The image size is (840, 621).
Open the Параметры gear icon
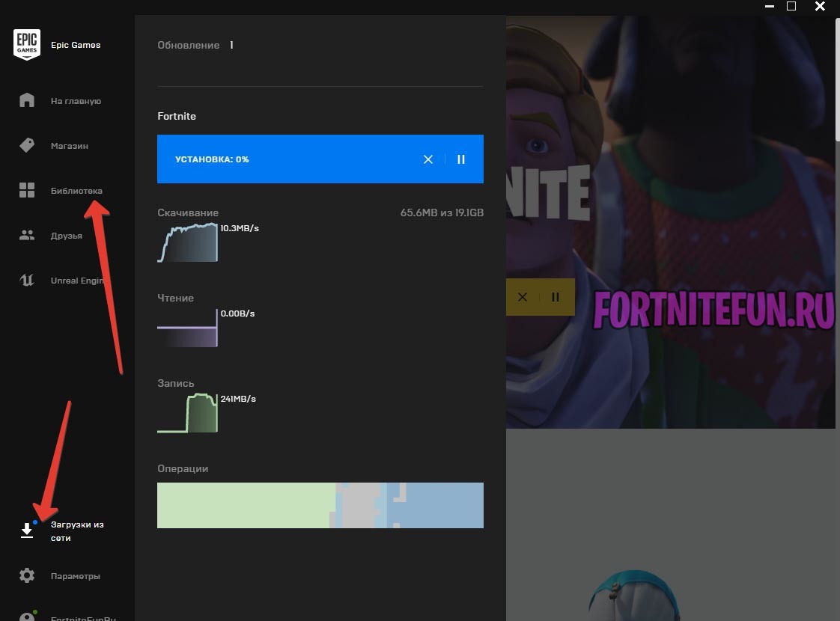pos(27,575)
